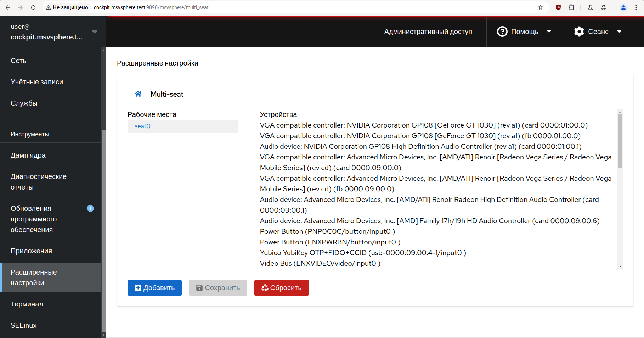The width and height of the screenshot is (644, 338).
Task: Open SELinux page in sidebar
Action: pos(24,325)
